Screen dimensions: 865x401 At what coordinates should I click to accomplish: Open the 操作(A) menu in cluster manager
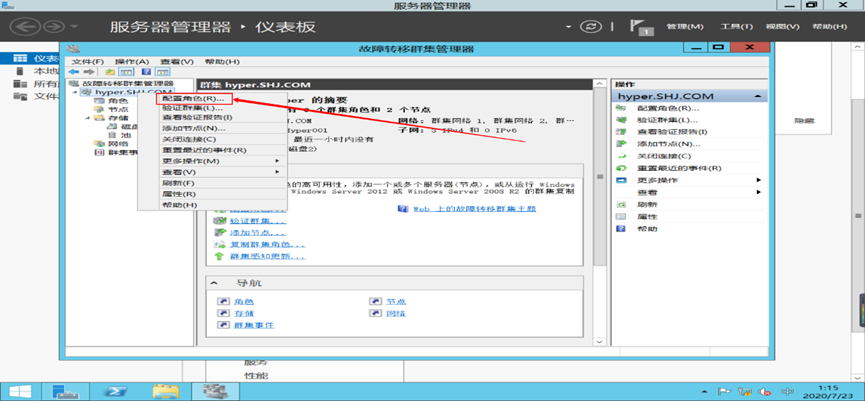pos(132,61)
